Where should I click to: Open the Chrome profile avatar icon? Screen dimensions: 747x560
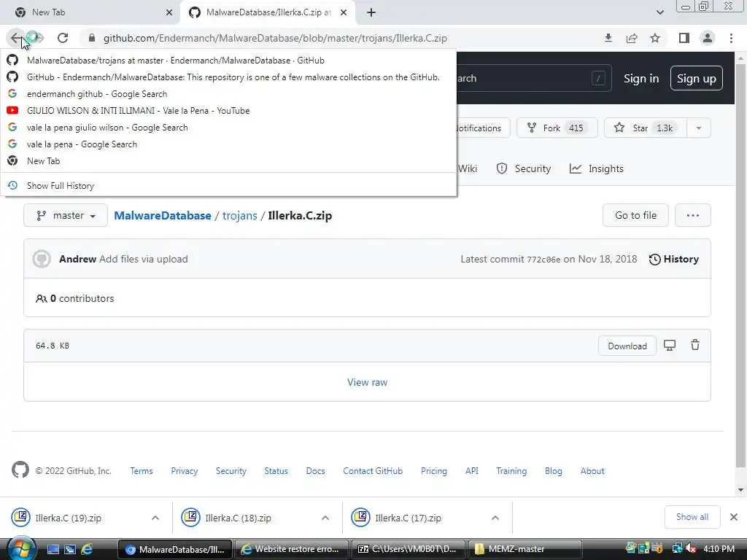pos(708,38)
